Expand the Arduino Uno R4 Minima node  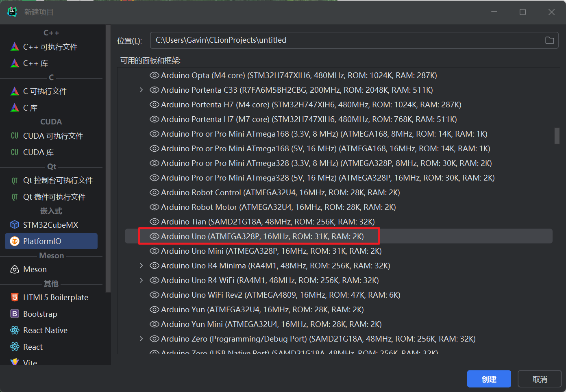pyautogui.click(x=141, y=266)
